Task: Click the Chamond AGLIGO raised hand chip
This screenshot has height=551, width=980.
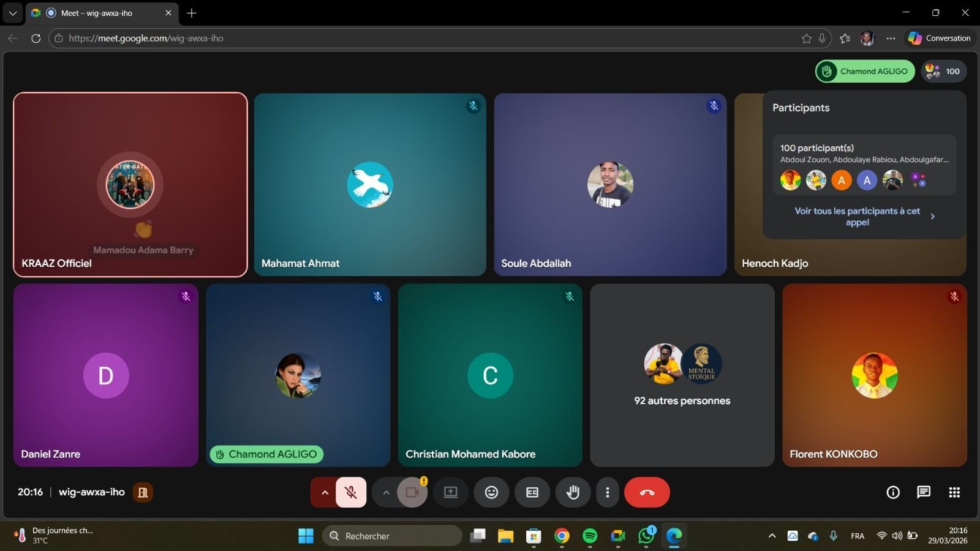Action: pos(865,71)
